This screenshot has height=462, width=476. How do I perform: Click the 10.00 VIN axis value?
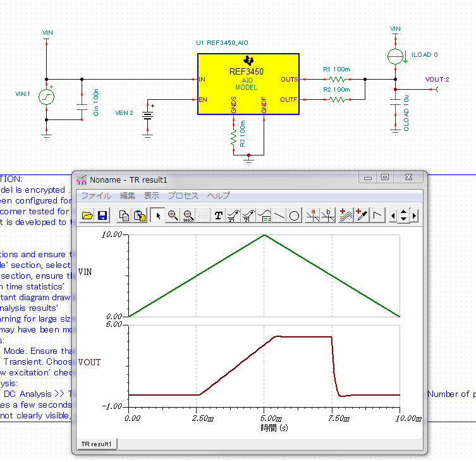(x=111, y=234)
